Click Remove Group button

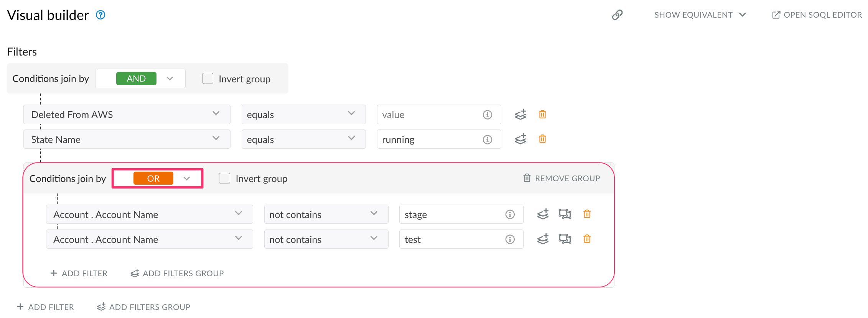(x=562, y=178)
